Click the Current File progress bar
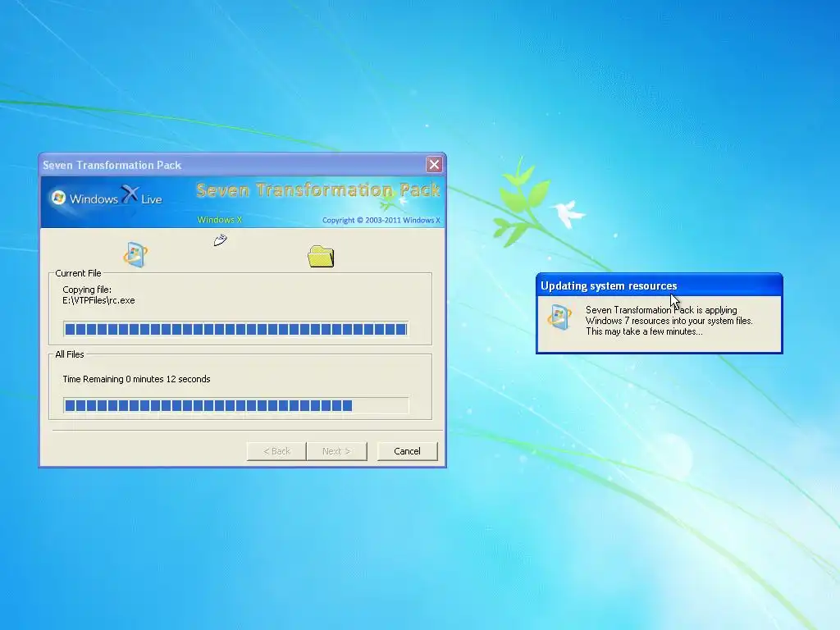Image resolution: width=840 pixels, height=630 pixels. 235,329
